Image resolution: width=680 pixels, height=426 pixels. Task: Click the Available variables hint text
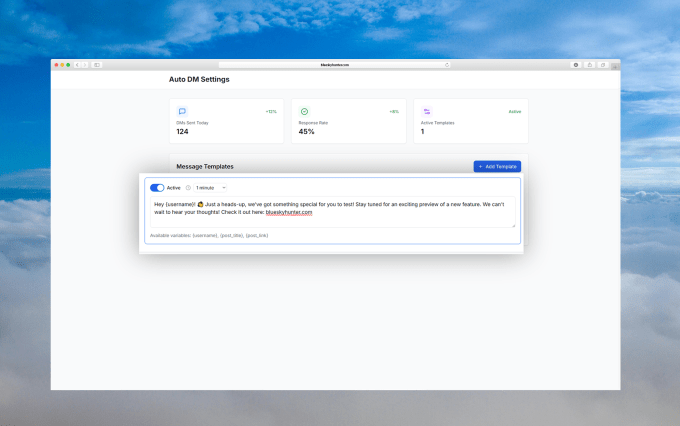[x=209, y=236]
